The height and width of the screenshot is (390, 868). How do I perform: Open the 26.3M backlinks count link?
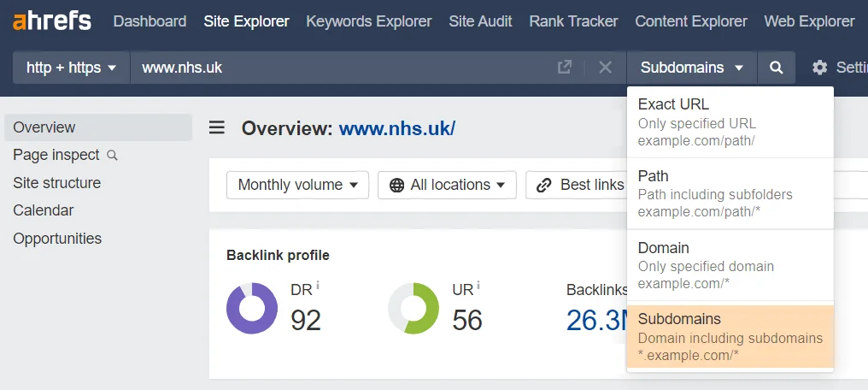(x=596, y=320)
